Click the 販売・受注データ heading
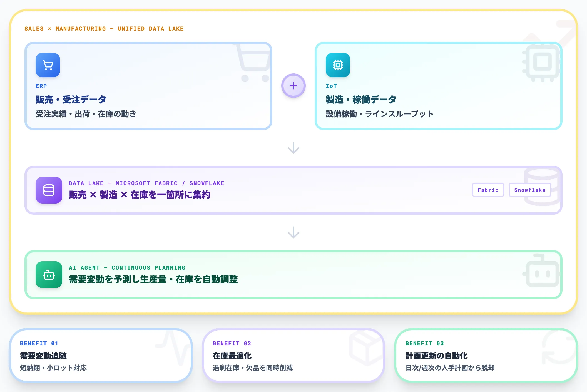The image size is (587, 392). [71, 100]
